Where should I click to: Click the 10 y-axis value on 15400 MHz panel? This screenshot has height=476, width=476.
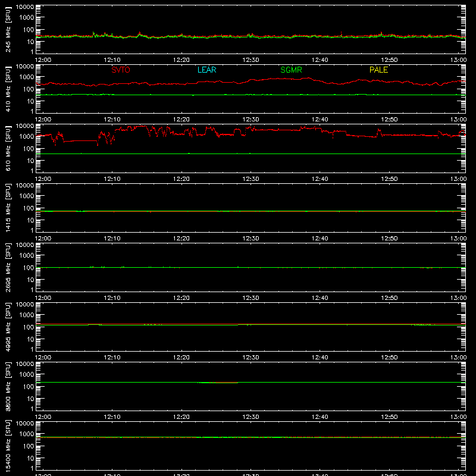click(30, 458)
